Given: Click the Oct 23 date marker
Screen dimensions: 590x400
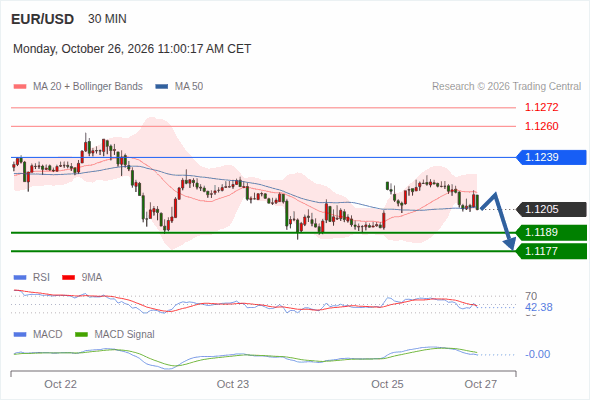Looking at the screenshot, I should (x=233, y=384).
